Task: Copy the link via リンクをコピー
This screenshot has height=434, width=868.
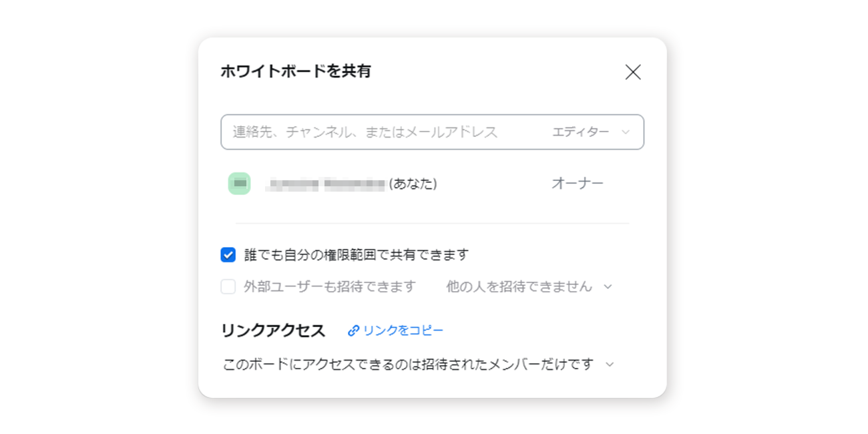Action: (403, 331)
